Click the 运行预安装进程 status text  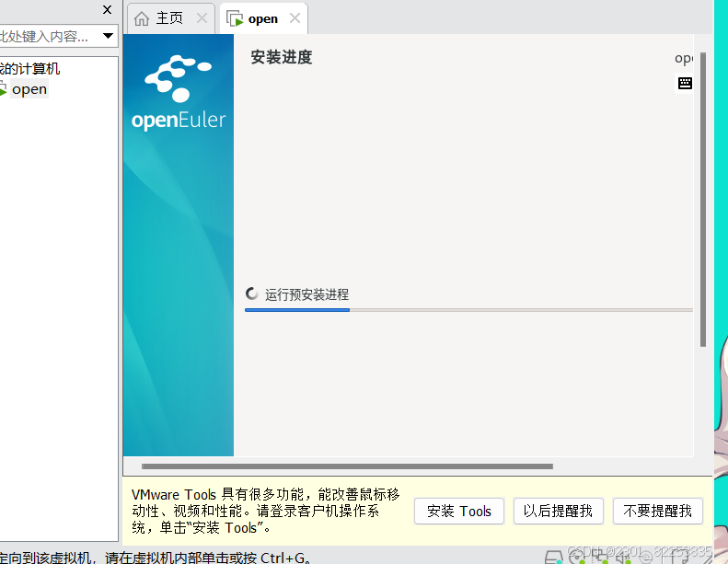coord(306,294)
